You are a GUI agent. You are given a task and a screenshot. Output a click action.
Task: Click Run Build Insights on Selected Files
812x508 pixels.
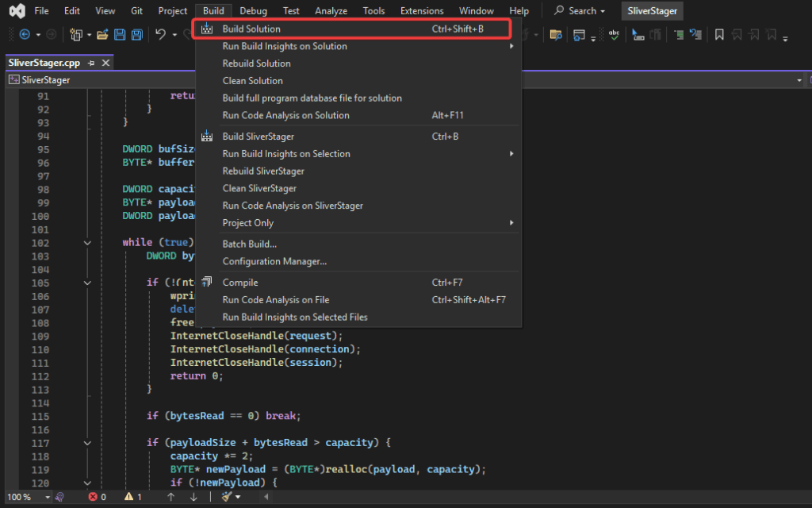pyautogui.click(x=358, y=317)
